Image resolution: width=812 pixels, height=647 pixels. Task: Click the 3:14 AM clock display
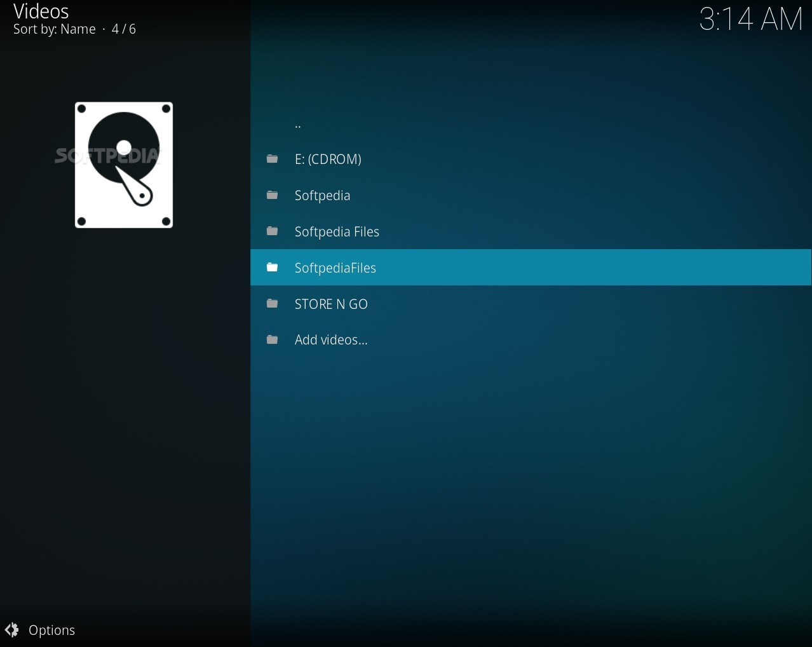click(x=751, y=18)
